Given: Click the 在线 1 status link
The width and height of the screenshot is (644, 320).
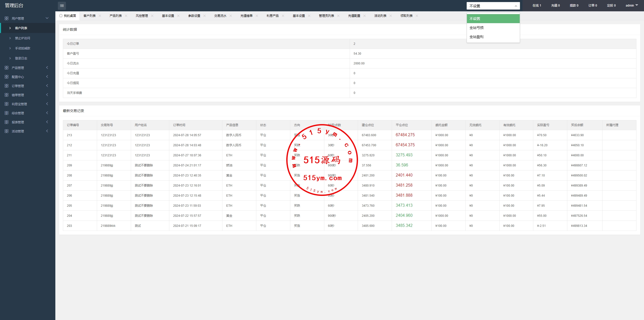Looking at the screenshot, I should pyautogui.click(x=537, y=5).
